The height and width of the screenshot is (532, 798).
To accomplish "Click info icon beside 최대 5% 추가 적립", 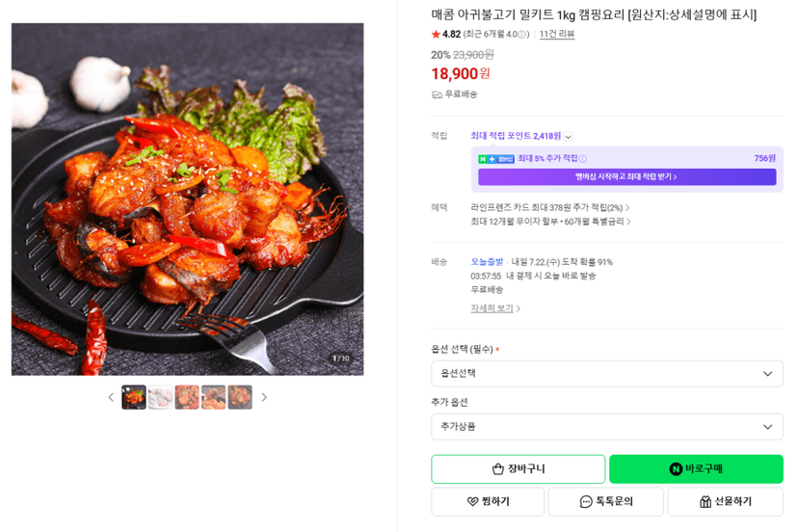I will [x=583, y=159].
